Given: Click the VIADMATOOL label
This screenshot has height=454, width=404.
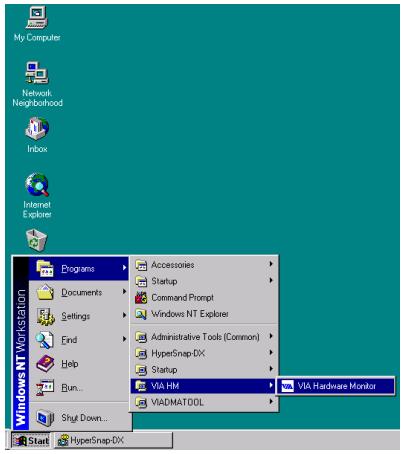Looking at the screenshot, I should coord(177,402).
